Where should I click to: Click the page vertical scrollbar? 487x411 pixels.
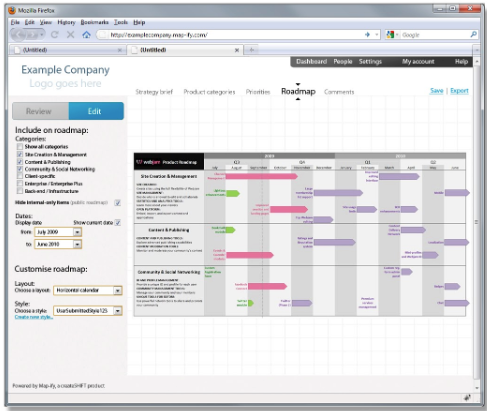(x=477, y=222)
